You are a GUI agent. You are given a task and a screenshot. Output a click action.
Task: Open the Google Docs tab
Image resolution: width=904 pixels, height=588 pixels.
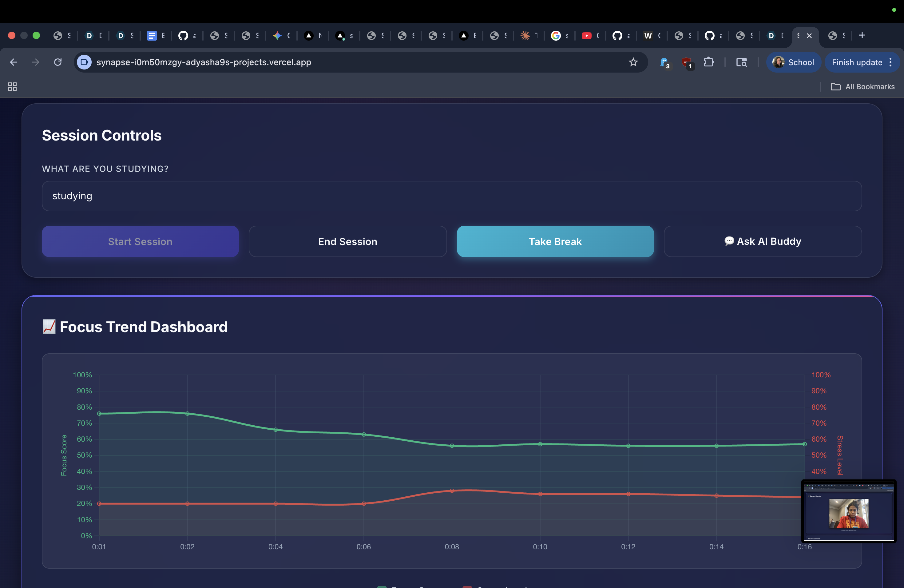(152, 35)
